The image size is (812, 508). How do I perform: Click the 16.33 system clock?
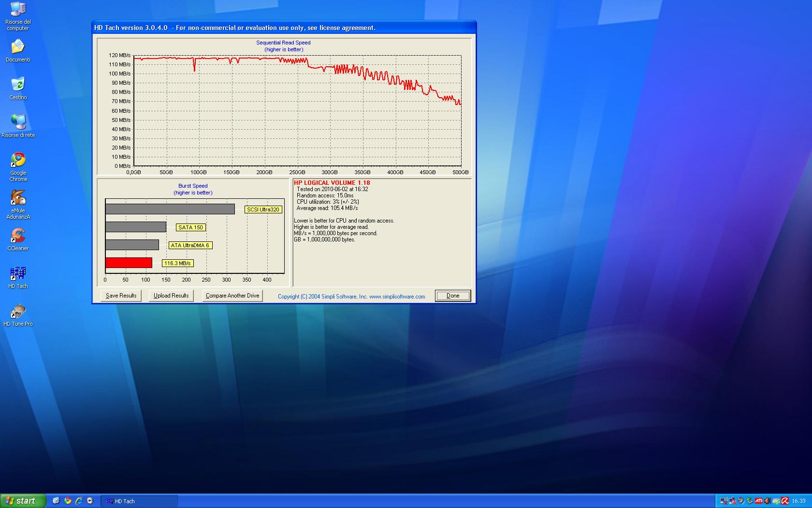click(x=798, y=501)
